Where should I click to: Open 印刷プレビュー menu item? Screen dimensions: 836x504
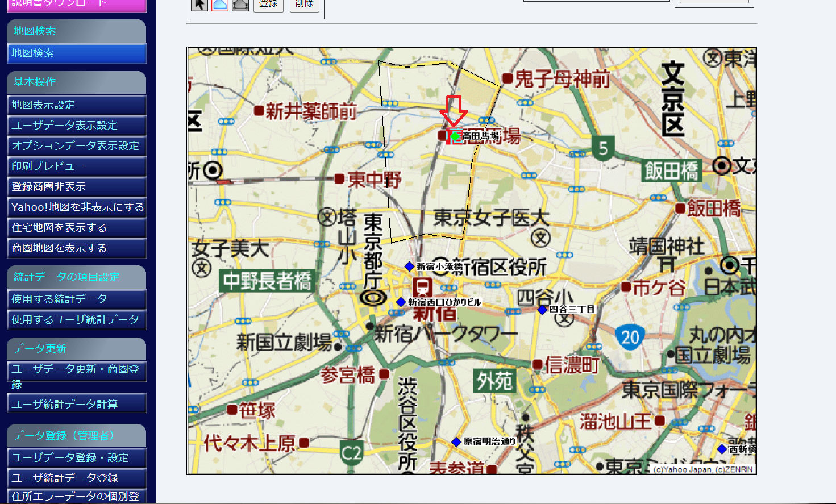pos(77,166)
